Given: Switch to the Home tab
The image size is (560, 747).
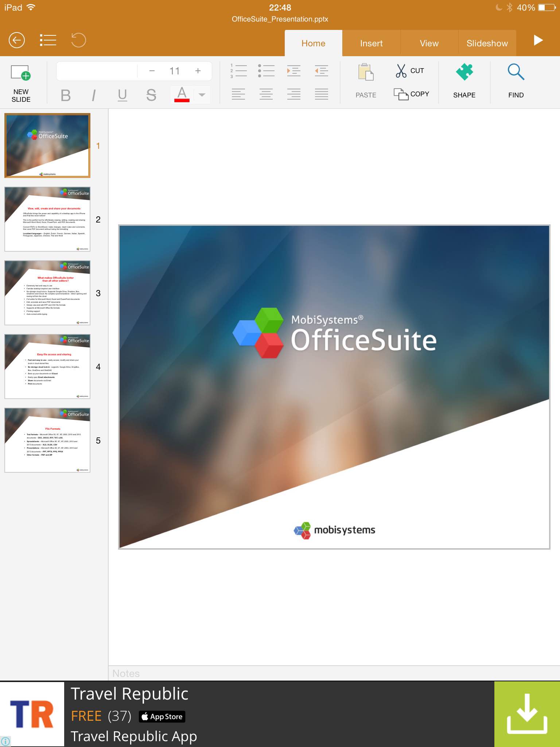Looking at the screenshot, I should click(x=314, y=43).
